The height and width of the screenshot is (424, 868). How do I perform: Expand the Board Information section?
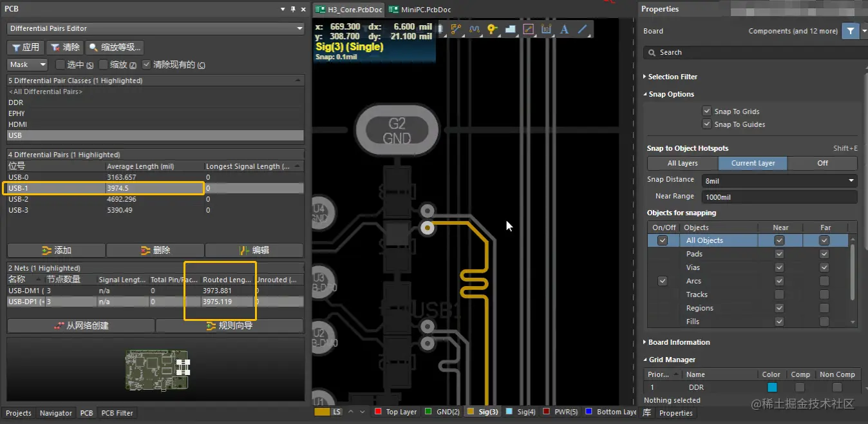click(677, 342)
